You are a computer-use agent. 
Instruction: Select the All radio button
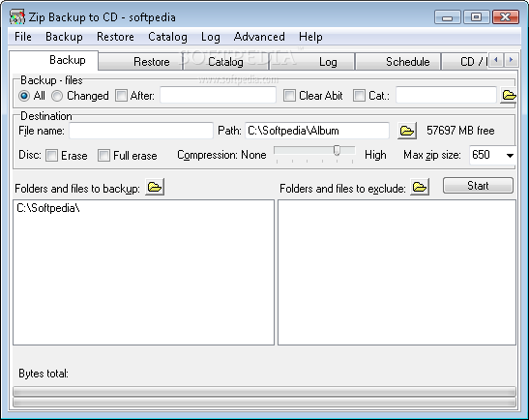24,96
